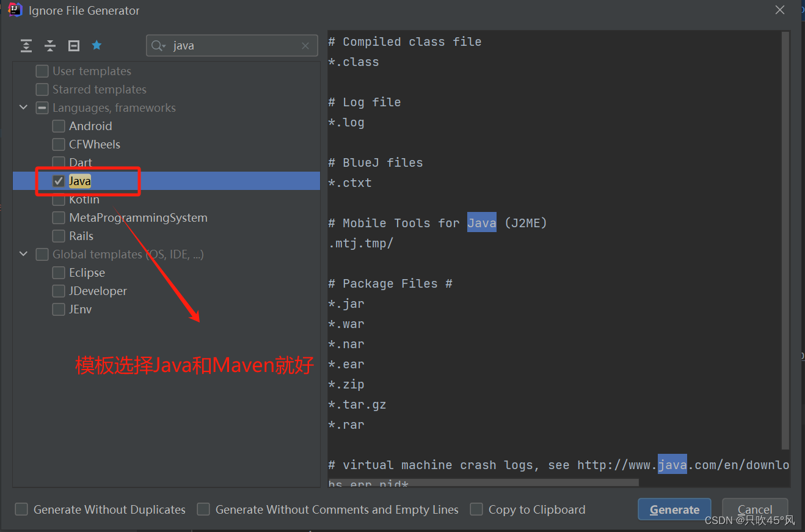Click the '.mtj.tmp/' line in preview
This screenshot has height=532, width=805.
point(361,243)
